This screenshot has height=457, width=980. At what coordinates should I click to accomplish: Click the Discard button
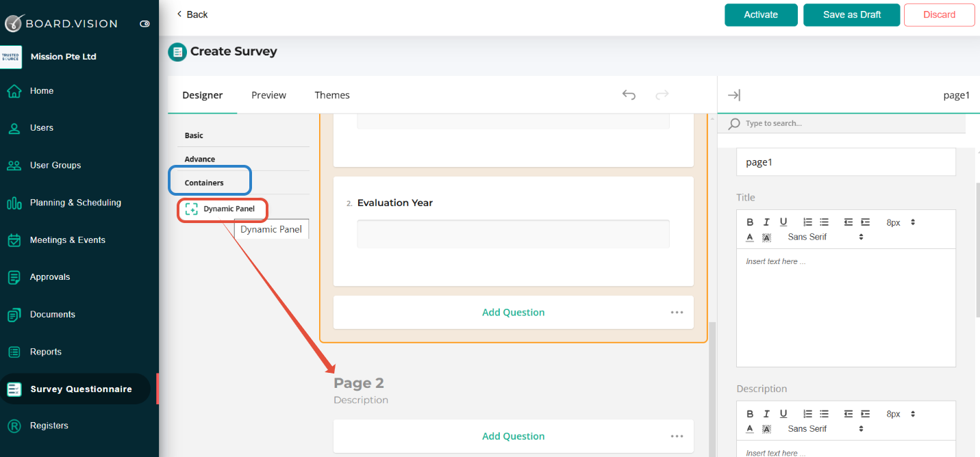pyautogui.click(x=939, y=15)
